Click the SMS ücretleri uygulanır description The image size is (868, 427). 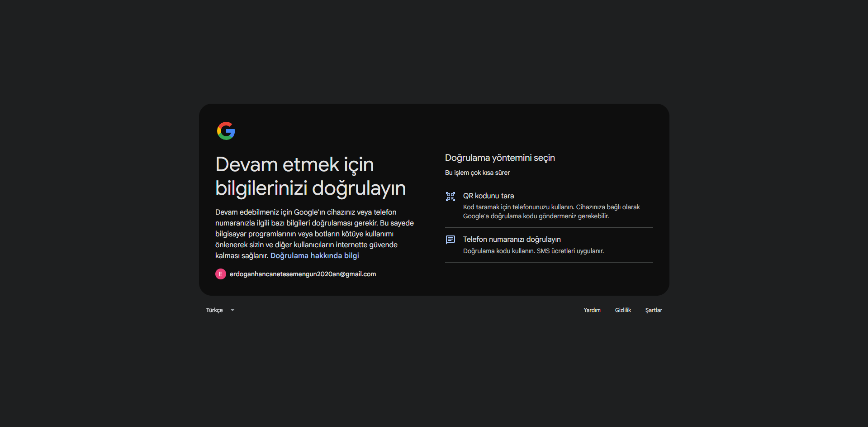click(533, 251)
